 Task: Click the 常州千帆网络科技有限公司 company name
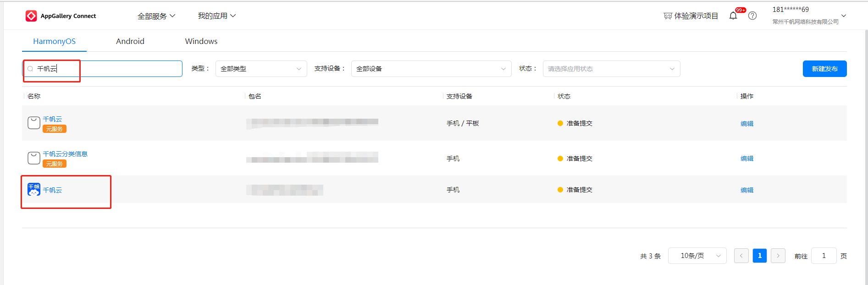tap(806, 22)
